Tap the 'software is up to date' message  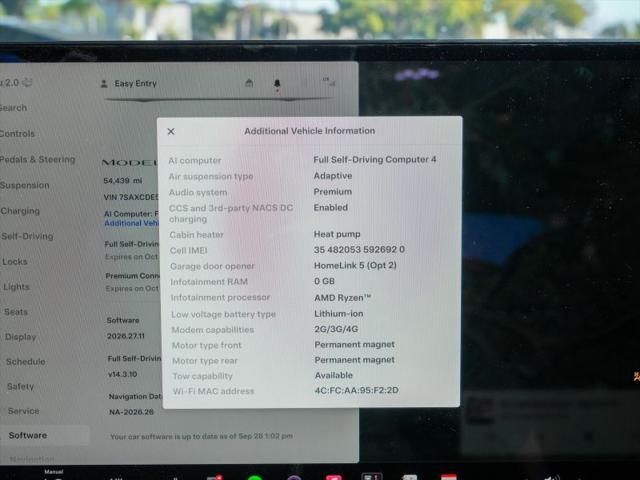click(202, 436)
